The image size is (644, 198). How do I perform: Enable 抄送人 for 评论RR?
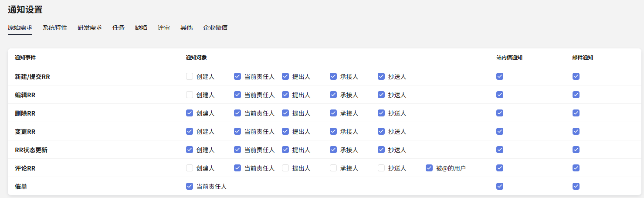[381, 168]
